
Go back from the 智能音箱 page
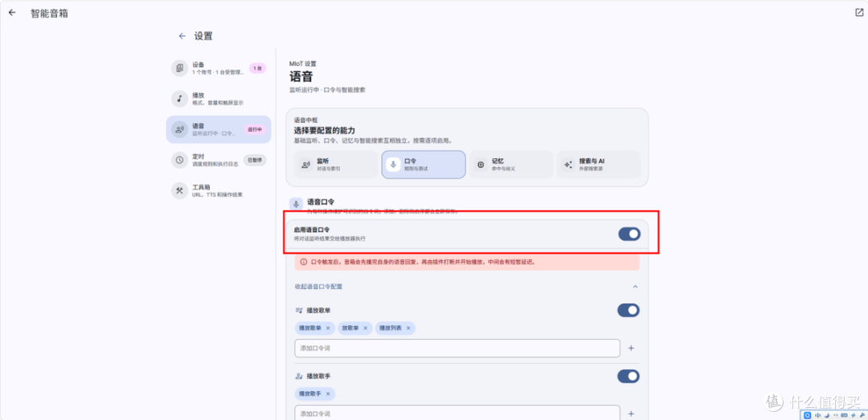pyautogui.click(x=12, y=13)
